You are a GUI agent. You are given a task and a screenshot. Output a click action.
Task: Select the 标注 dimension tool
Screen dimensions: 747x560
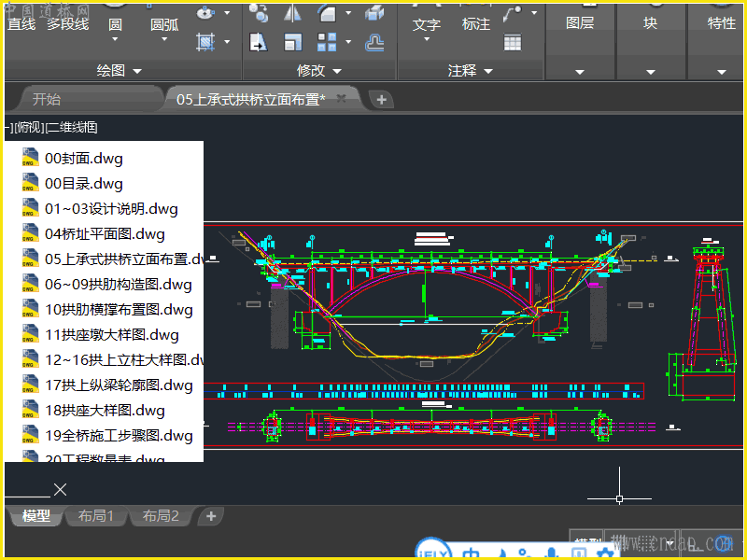(x=476, y=24)
